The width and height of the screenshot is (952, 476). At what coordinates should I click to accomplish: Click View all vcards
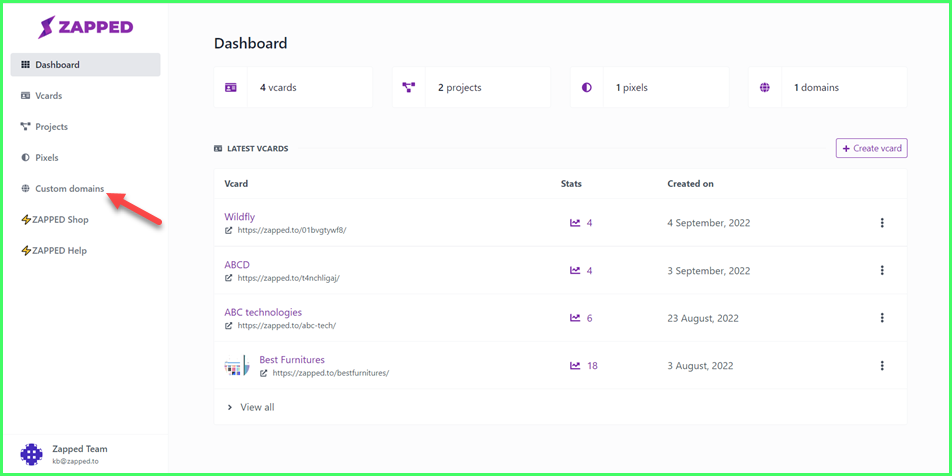tap(257, 407)
